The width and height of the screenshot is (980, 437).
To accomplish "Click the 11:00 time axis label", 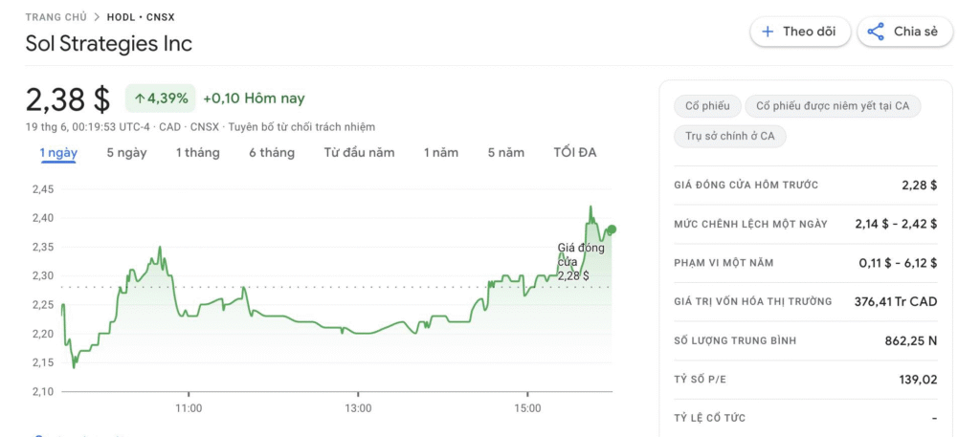I will point(189,410).
